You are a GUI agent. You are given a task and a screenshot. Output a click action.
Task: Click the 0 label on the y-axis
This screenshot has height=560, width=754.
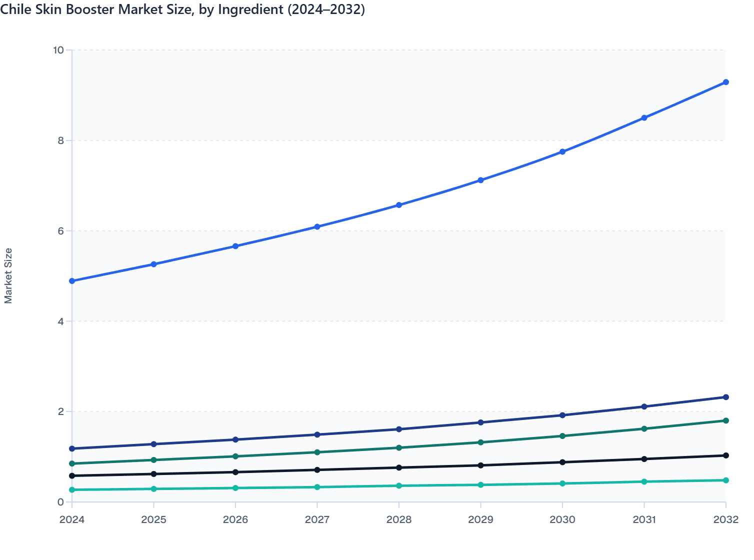[61, 502]
